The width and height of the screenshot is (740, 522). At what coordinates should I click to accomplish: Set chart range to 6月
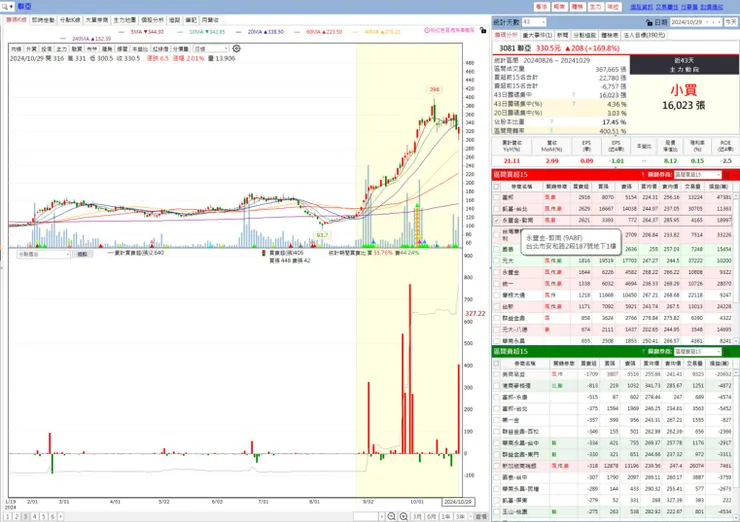[x=431, y=516]
